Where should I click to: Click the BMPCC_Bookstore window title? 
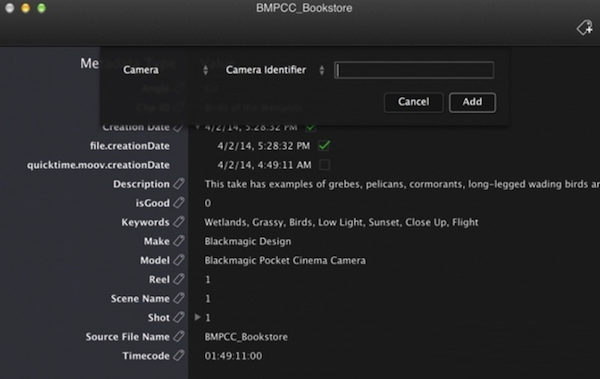click(304, 8)
